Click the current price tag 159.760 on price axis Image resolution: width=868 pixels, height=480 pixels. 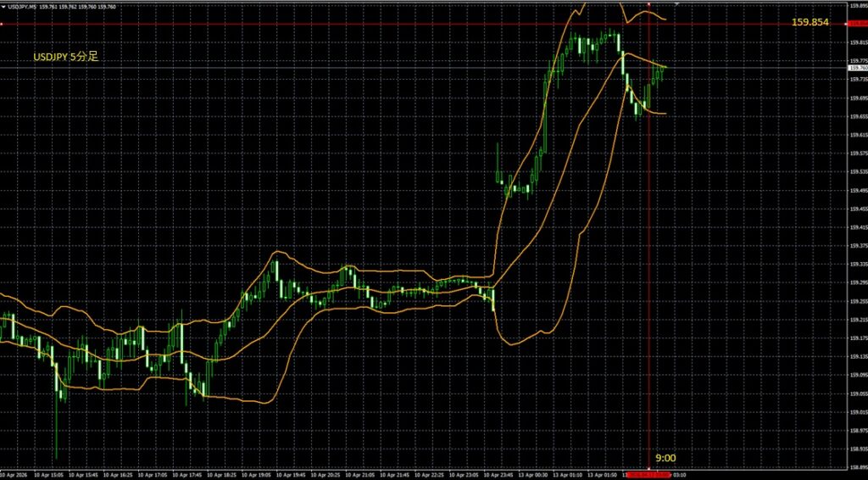click(858, 68)
